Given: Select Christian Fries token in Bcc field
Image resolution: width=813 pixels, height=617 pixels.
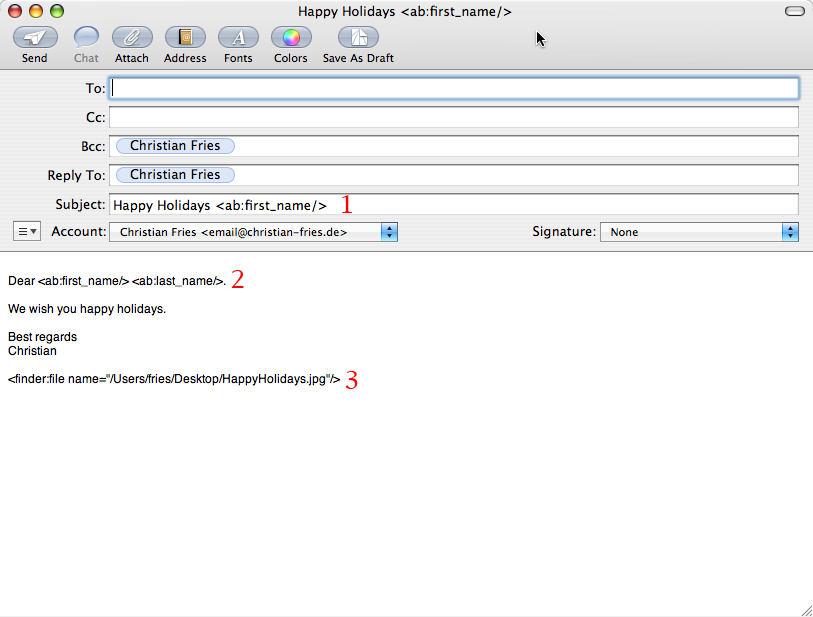Looking at the screenshot, I should (x=175, y=146).
